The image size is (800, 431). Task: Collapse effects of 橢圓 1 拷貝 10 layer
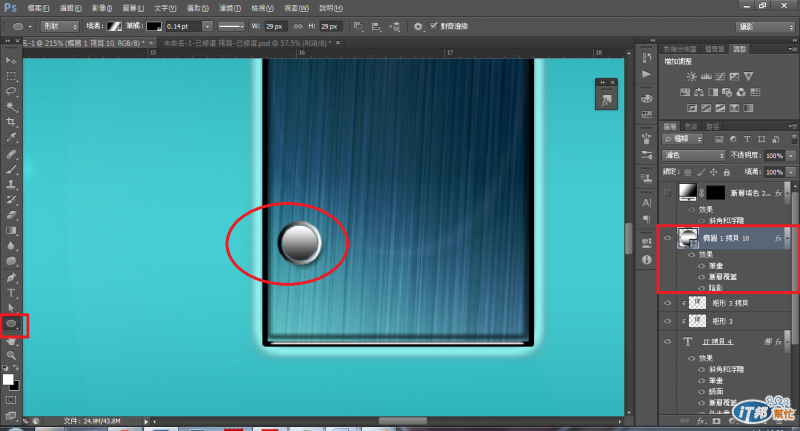coord(788,238)
